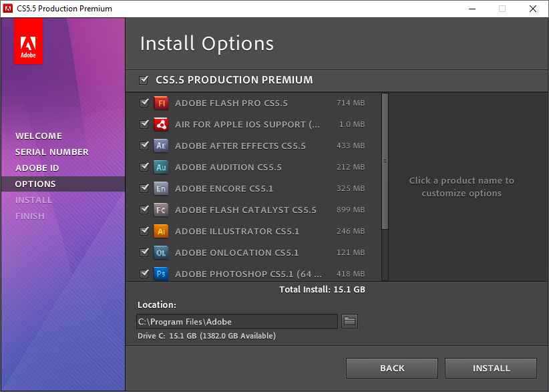The height and width of the screenshot is (392, 549).
Task: Click the install location path field
Action: tap(237, 321)
